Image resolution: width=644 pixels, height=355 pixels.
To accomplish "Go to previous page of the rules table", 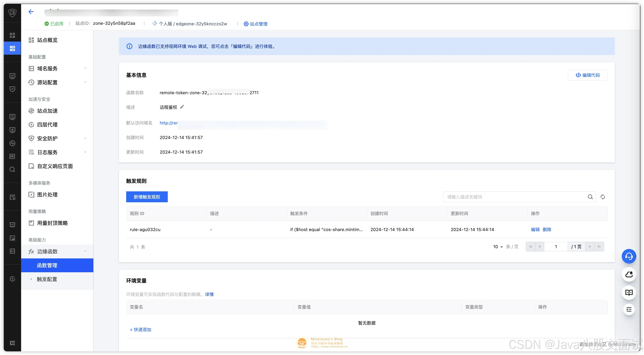I will coord(540,247).
